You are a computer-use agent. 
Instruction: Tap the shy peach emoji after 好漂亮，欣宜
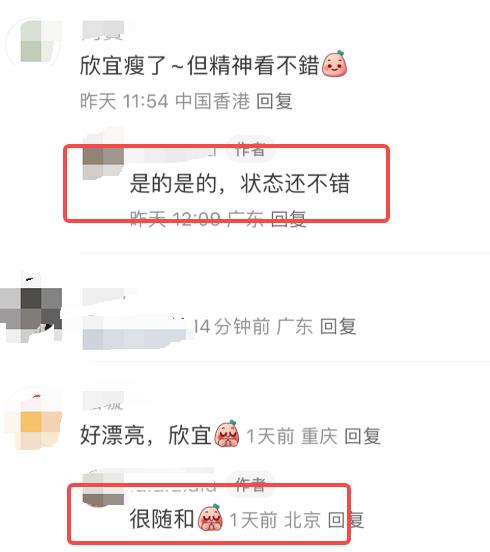tap(227, 434)
